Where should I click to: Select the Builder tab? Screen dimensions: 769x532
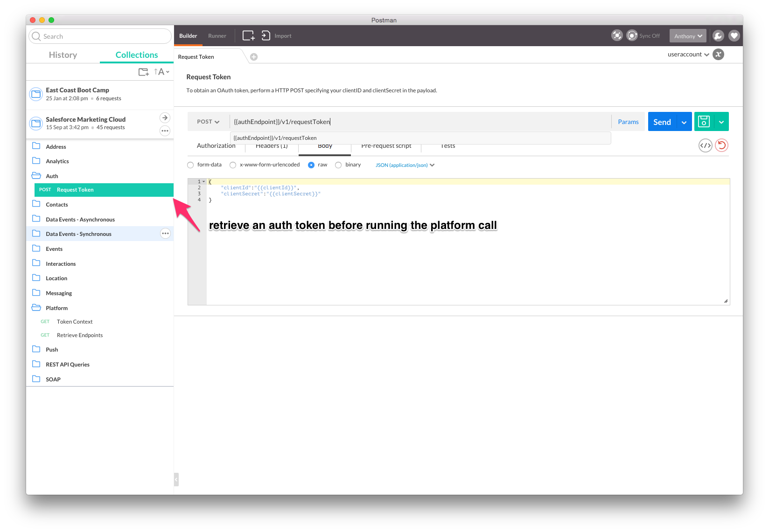tap(188, 36)
